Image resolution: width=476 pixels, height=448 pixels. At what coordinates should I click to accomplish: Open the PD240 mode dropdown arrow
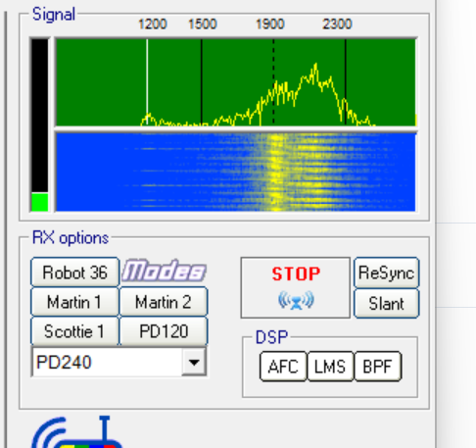(x=194, y=362)
